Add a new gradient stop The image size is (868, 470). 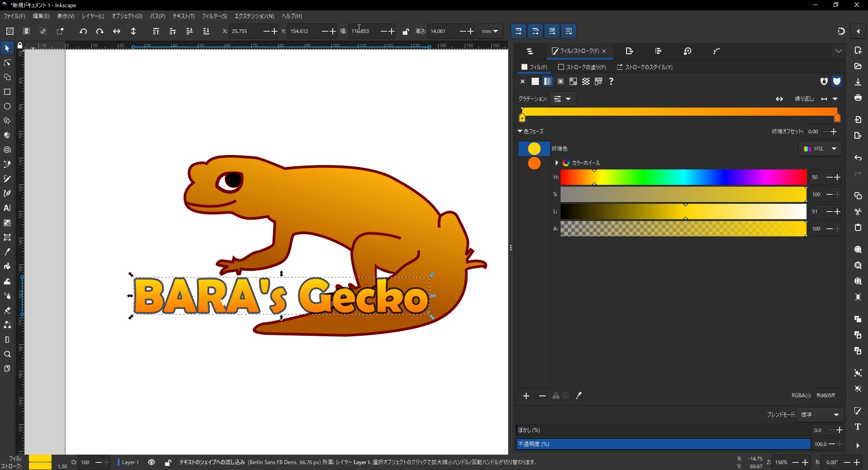click(526, 396)
